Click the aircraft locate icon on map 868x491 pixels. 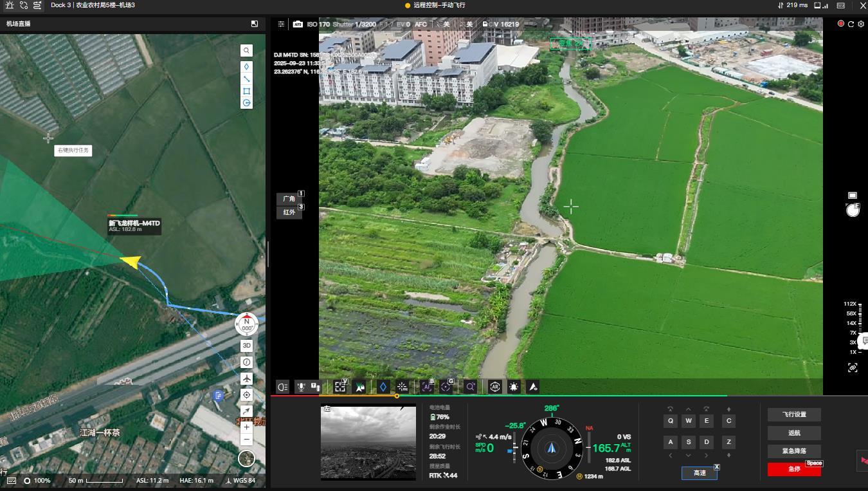click(x=246, y=378)
